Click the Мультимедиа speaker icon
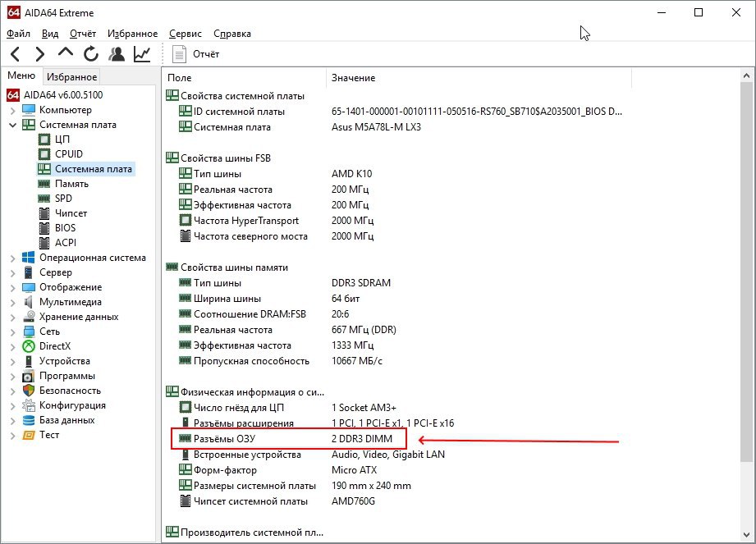Viewport: 756px width, 544px height. (x=29, y=302)
